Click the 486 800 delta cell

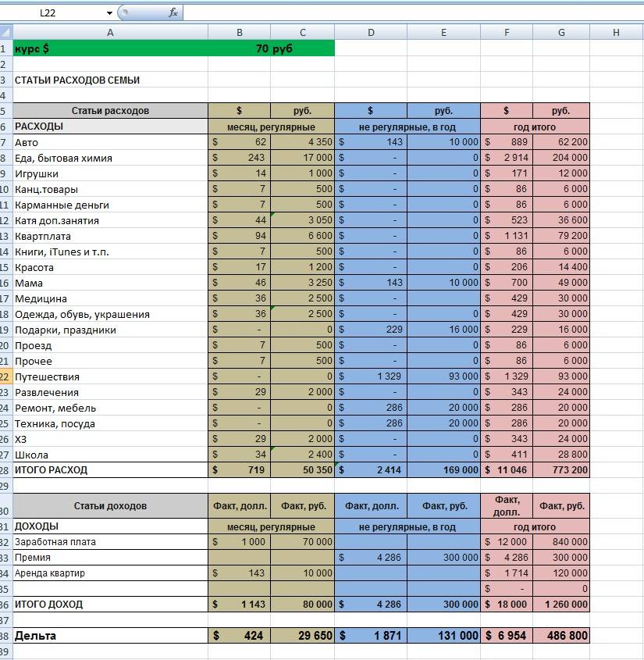pyautogui.click(x=561, y=636)
